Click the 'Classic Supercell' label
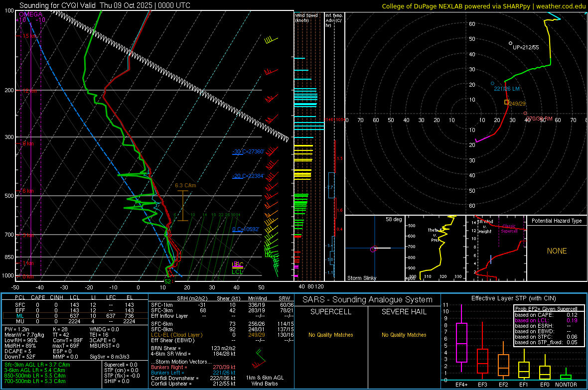 [509, 229]
